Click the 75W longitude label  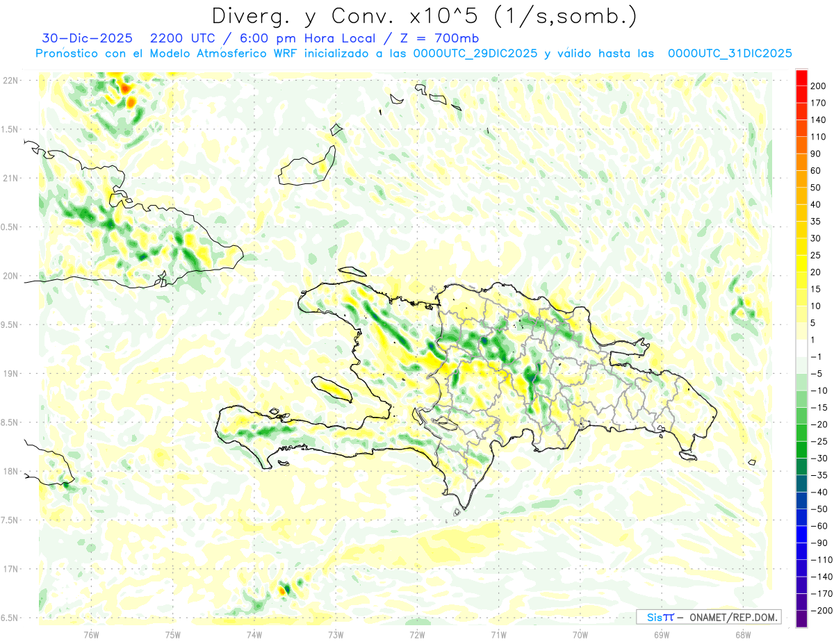(173, 634)
